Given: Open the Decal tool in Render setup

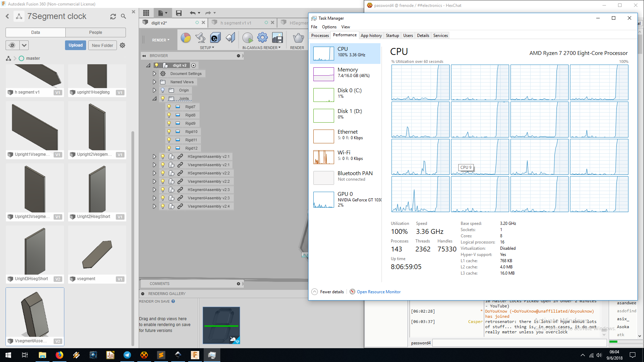Looking at the screenshot, I should [x=215, y=37].
